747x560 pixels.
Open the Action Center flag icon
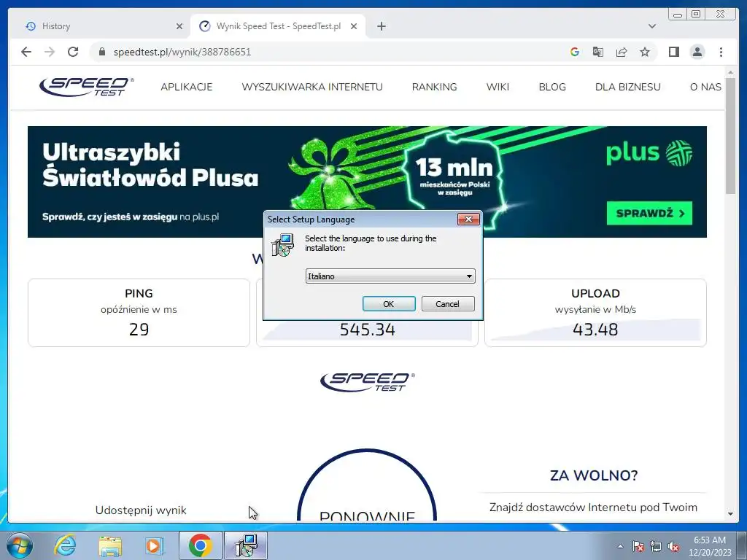tap(638, 546)
